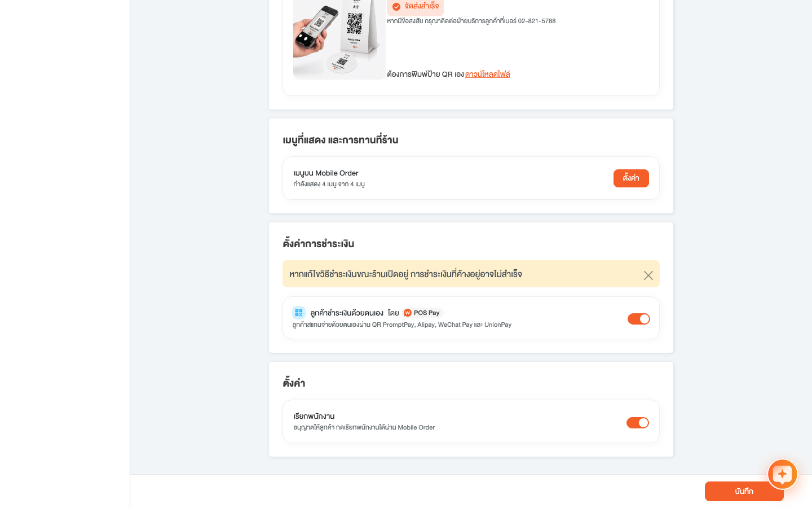Click the customer service number 02-821-5788 text
This screenshot has width=812, height=508.
pos(537,21)
